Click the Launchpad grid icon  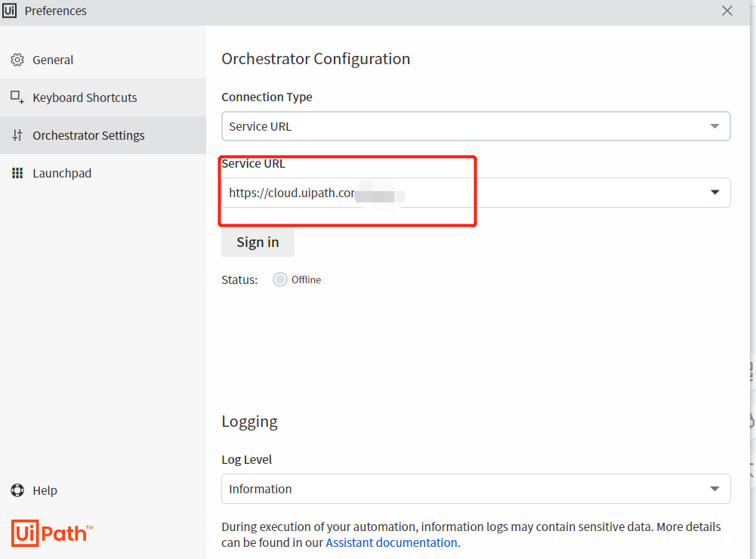17,173
